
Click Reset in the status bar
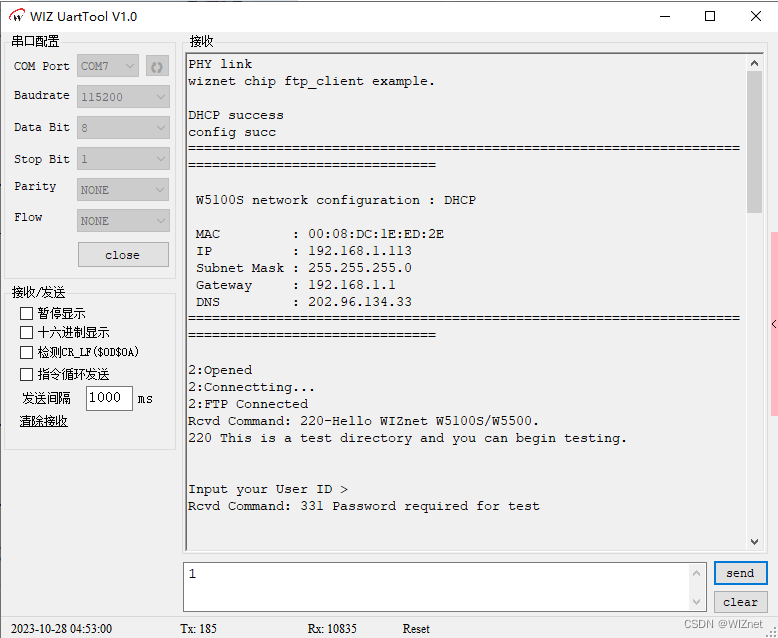coord(416,629)
